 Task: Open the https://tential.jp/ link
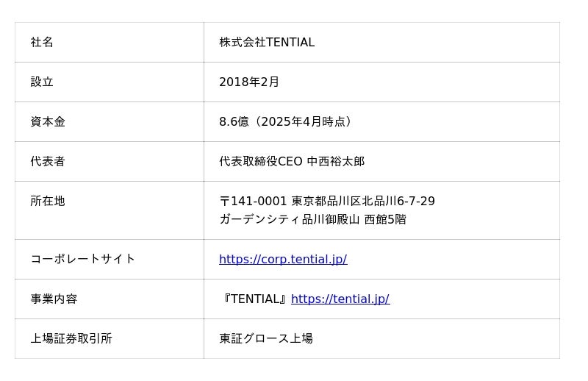(340, 299)
